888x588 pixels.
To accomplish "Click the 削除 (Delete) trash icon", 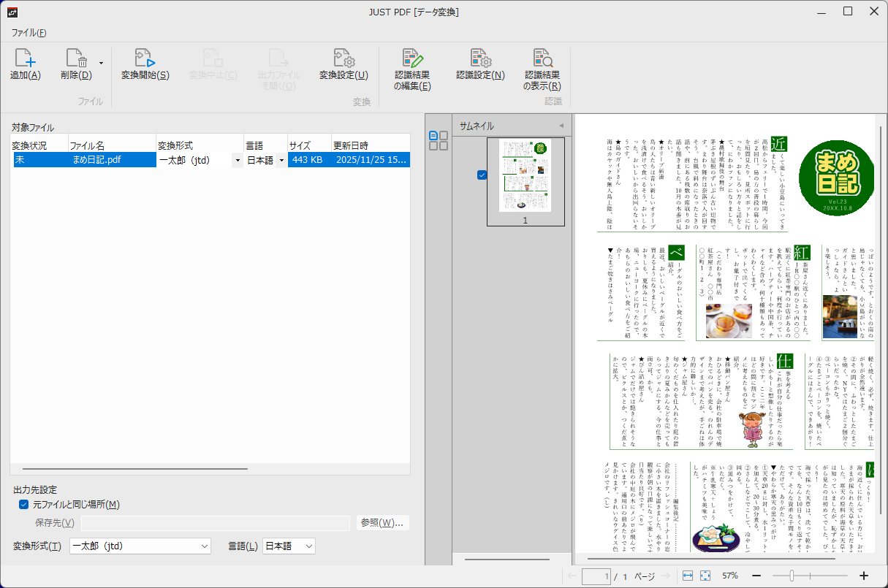I will [76, 59].
